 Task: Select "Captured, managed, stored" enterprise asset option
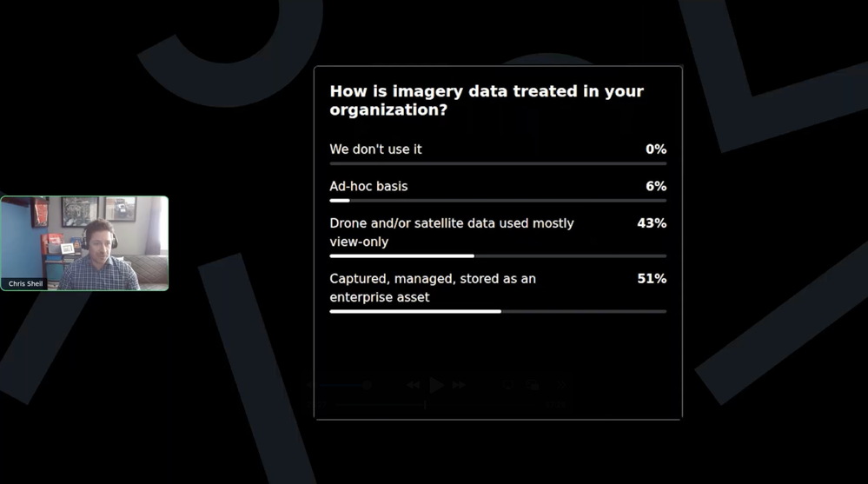[x=432, y=288]
